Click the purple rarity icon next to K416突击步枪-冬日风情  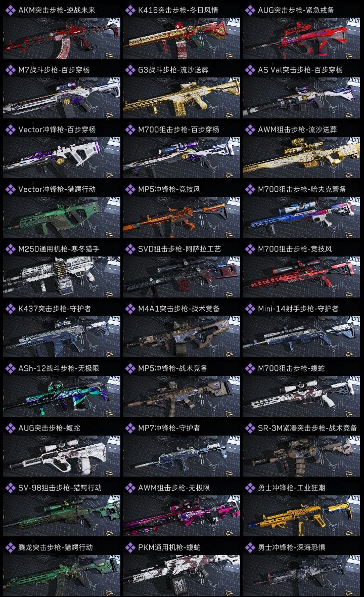(x=130, y=10)
